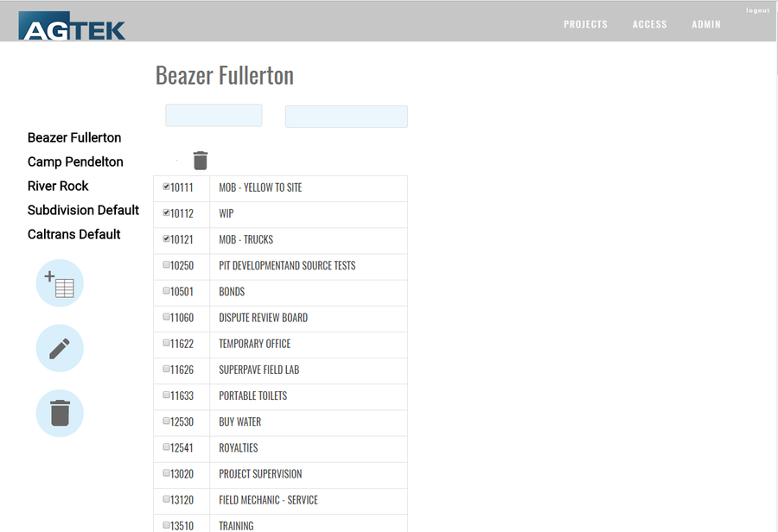Image resolution: width=778 pixels, height=532 pixels.
Task: Open the River Rock project
Action: (58, 186)
